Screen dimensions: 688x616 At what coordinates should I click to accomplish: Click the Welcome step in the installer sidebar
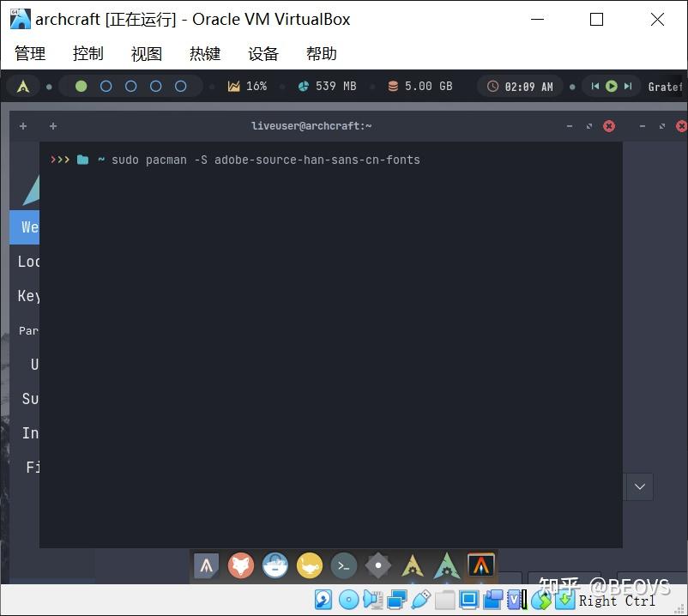click(27, 226)
